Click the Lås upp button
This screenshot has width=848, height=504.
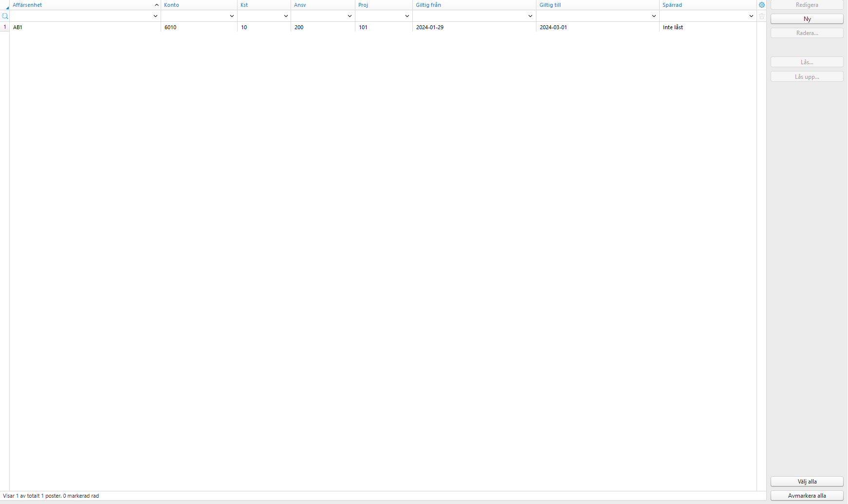tap(807, 76)
